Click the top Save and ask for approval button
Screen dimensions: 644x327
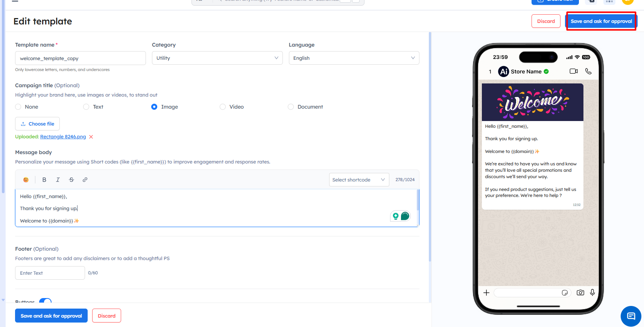(601, 21)
